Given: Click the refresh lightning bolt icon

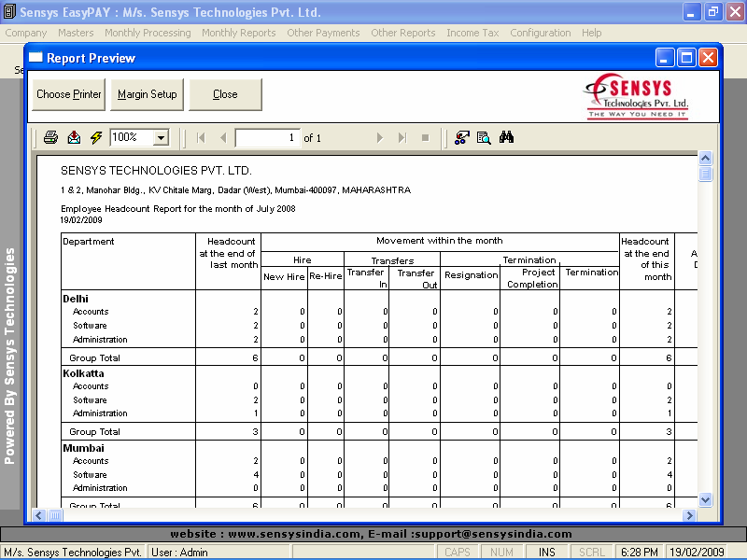Looking at the screenshot, I should coord(96,137).
